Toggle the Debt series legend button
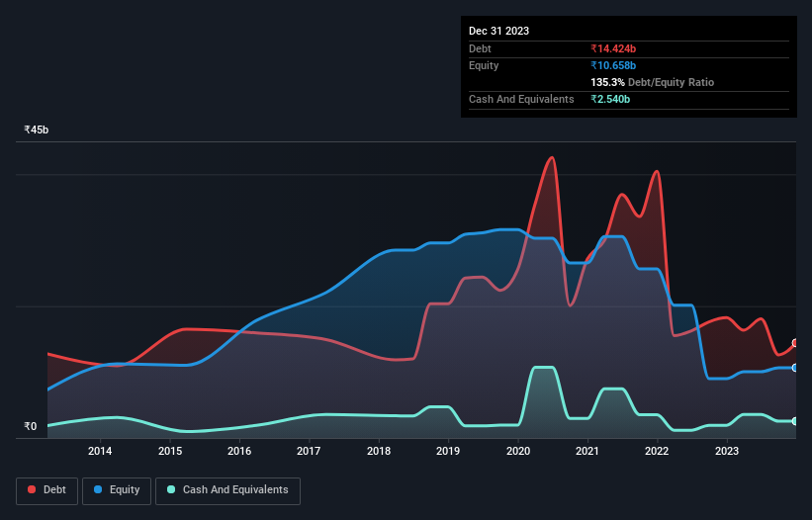Screen dimensions: 812x520 click(47, 490)
